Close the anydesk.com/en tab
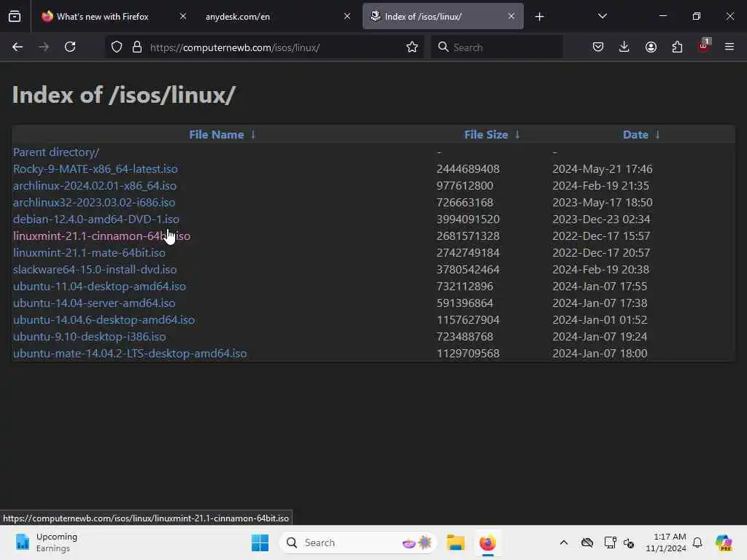 [347, 16]
